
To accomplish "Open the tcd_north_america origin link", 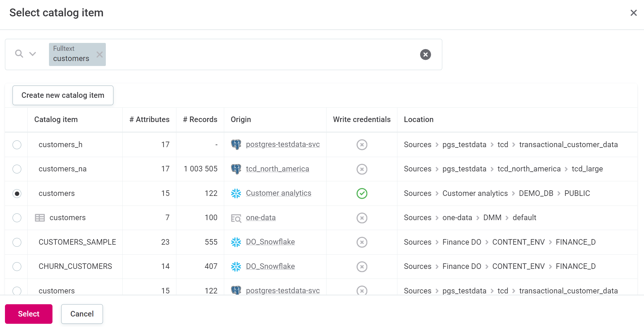I will point(277,169).
